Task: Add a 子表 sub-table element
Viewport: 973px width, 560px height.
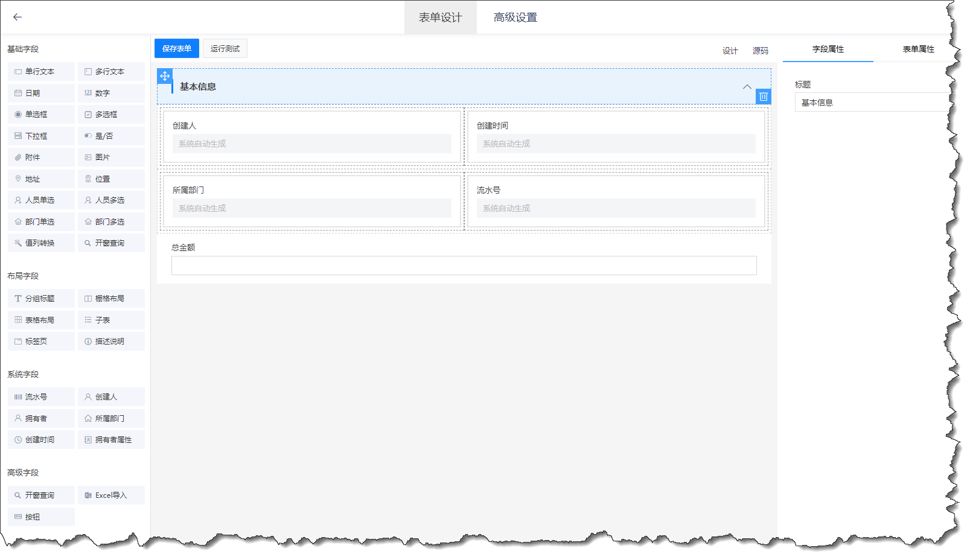Action: point(111,320)
